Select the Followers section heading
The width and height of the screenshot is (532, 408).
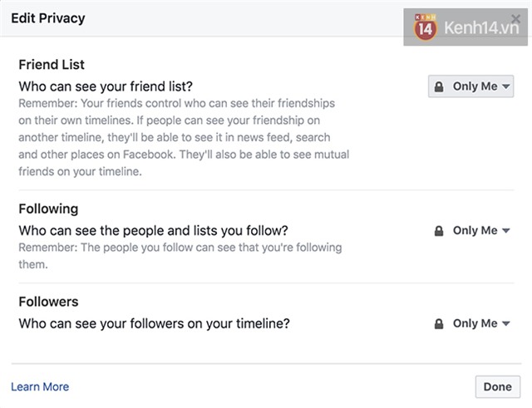(48, 302)
